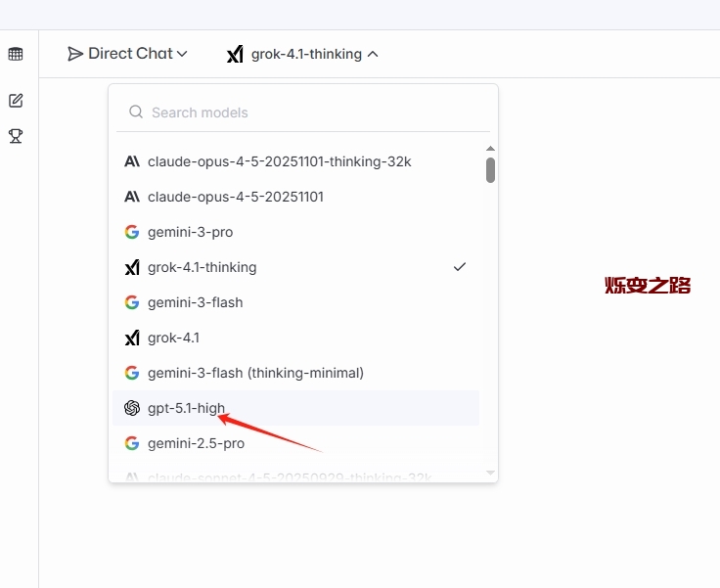
Task: Click the xAI logo beside grok-4.1-thinking header
Action: point(235,55)
